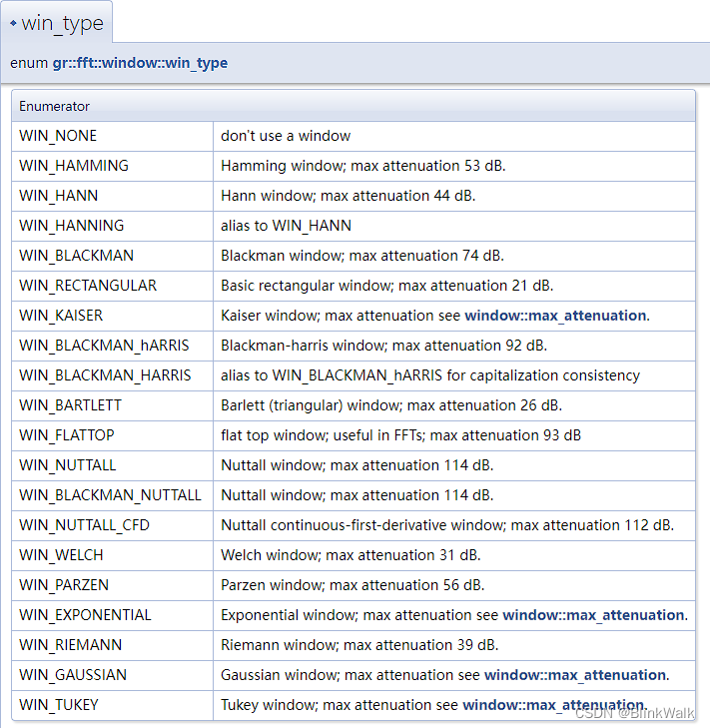Click Nuttall window description in WIN_NUTTALL row
Viewport: 710px width, 728px height.
[357, 465]
